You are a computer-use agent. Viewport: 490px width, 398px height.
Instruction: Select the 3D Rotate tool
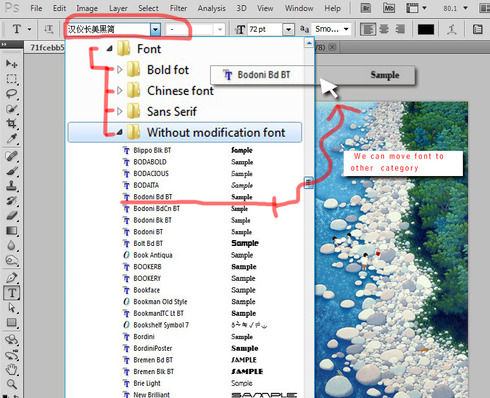(x=11, y=340)
